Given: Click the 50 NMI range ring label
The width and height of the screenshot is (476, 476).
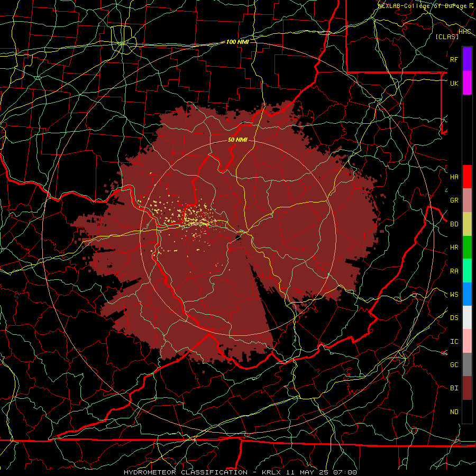Looking at the screenshot, I should click(237, 140).
